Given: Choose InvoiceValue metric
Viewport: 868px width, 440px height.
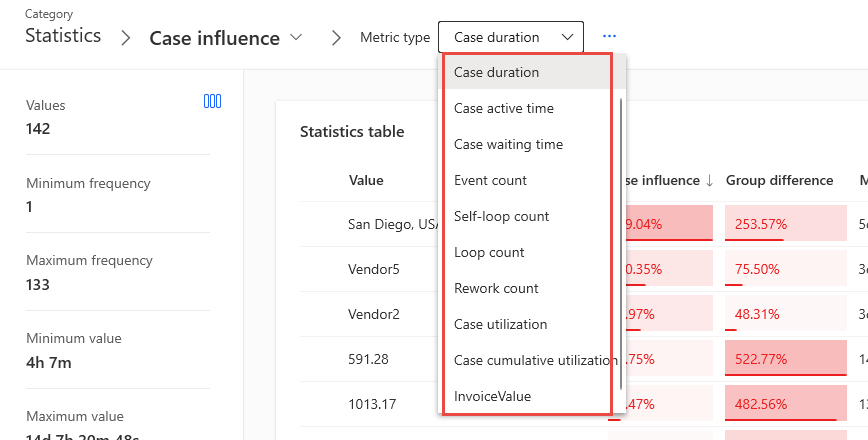Looking at the screenshot, I should [492, 396].
